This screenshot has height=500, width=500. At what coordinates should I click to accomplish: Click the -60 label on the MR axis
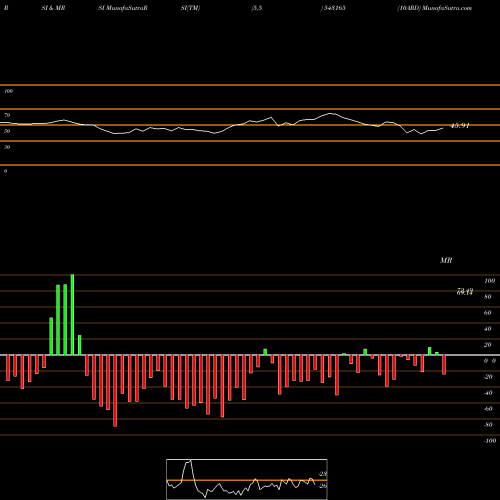(488, 409)
